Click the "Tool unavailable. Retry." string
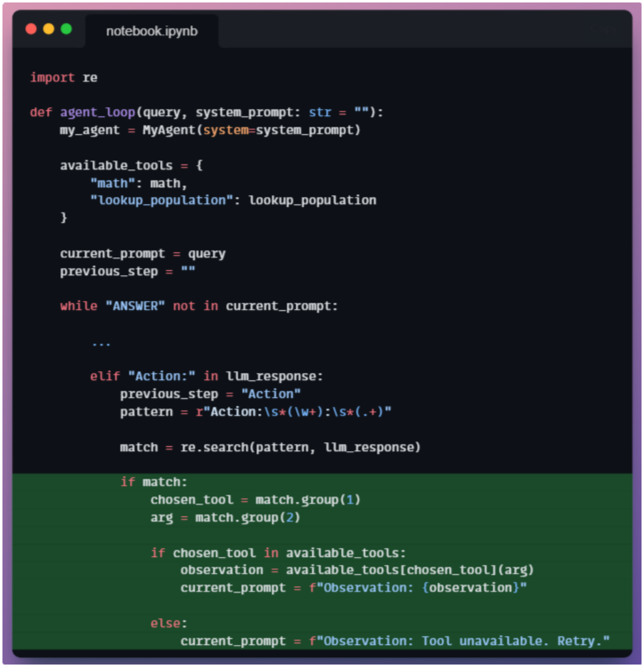The width and height of the screenshot is (644, 667). click(459, 641)
